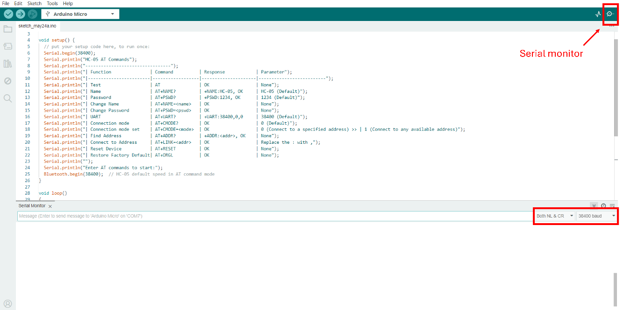
Task: Open the Arduino Micro board selector
Action: coord(80,14)
